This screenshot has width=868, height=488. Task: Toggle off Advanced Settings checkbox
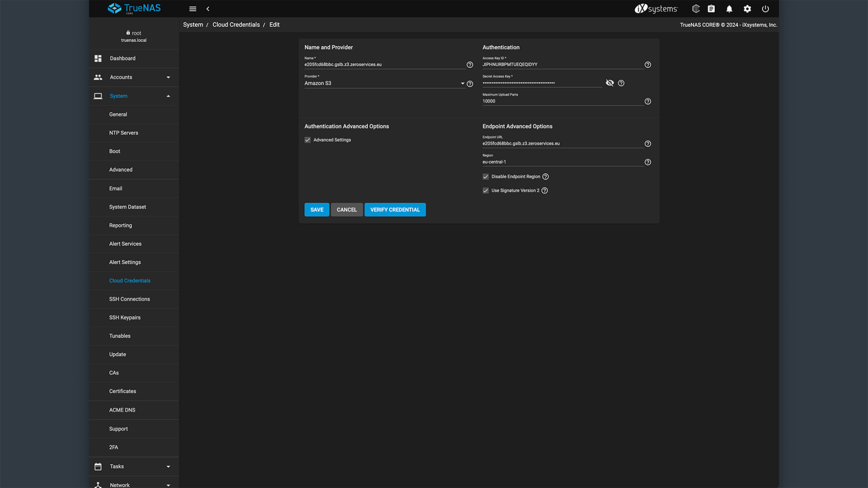pos(307,140)
